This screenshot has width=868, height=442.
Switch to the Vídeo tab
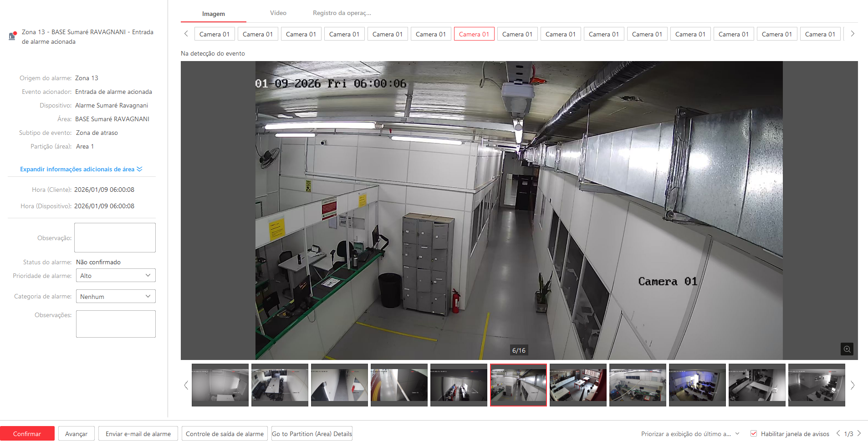(x=278, y=13)
